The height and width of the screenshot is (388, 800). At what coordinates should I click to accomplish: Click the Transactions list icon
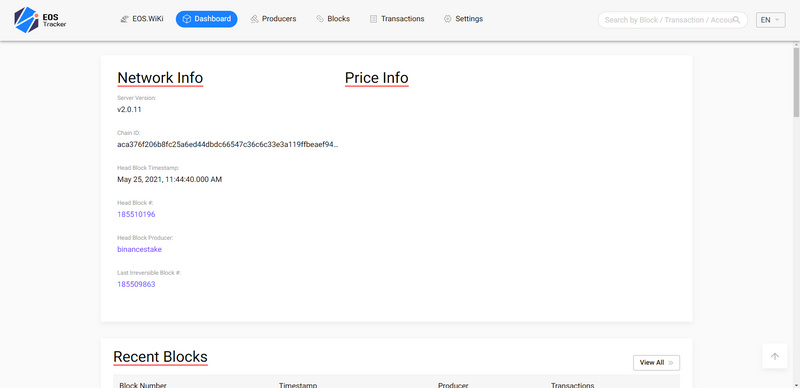click(x=373, y=19)
